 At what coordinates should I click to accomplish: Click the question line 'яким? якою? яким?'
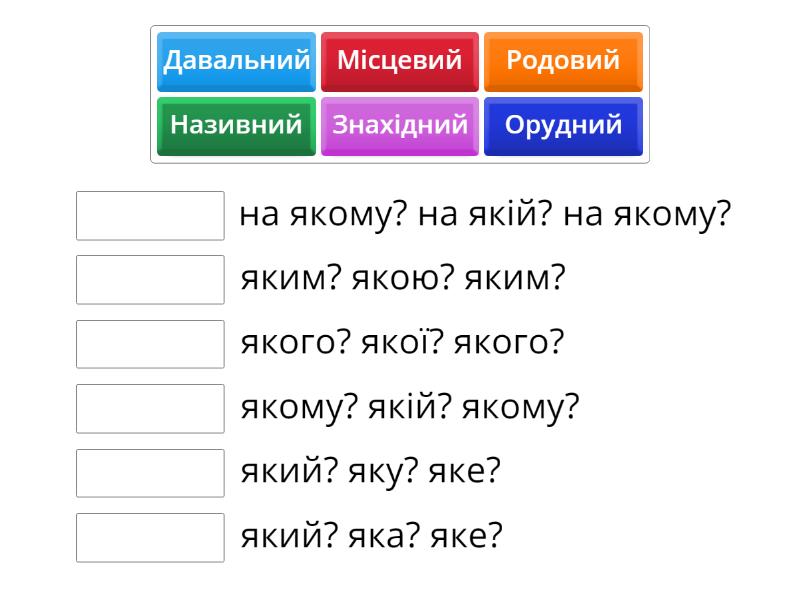(403, 279)
